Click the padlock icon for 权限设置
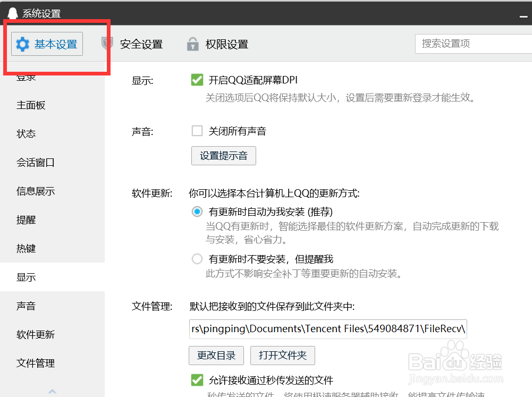The height and width of the screenshot is (397, 532). 193,44
